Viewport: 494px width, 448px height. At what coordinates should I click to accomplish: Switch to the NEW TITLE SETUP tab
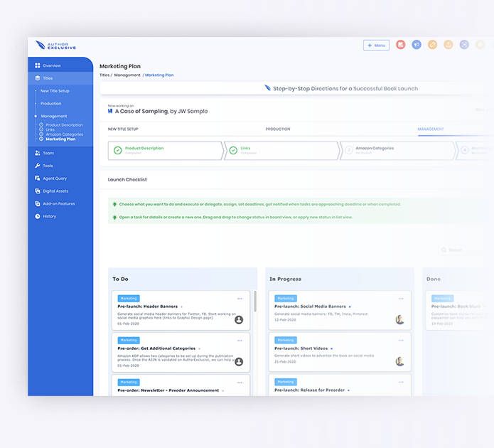pyautogui.click(x=123, y=129)
